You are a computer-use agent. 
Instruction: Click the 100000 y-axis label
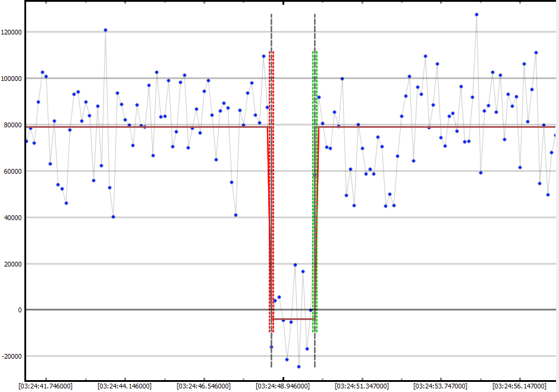[12, 79]
